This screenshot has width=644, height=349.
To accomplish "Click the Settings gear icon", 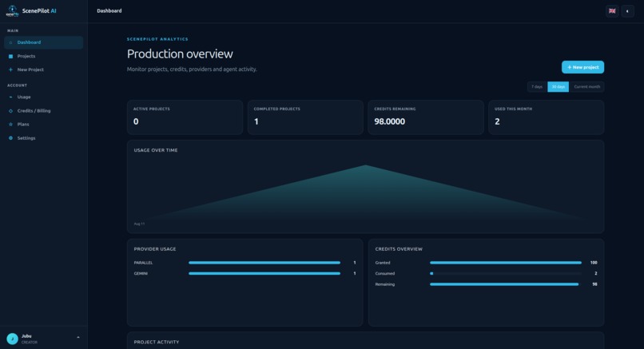I will [10, 138].
